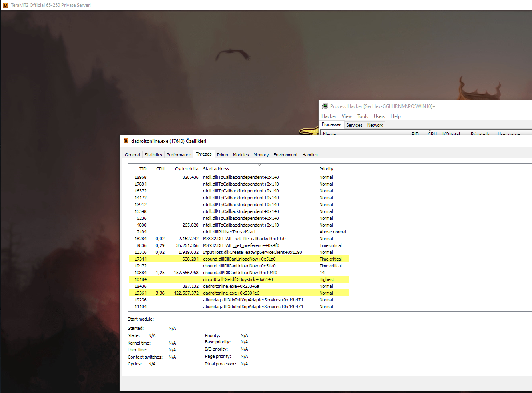Open the Performance tab
Image resolution: width=532 pixels, height=393 pixels.
pos(179,155)
